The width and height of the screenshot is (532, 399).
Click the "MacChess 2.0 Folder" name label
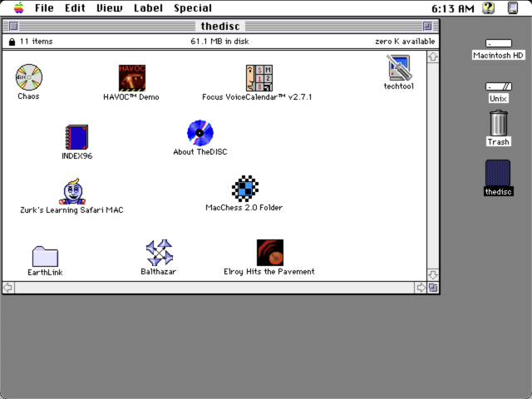(x=244, y=207)
